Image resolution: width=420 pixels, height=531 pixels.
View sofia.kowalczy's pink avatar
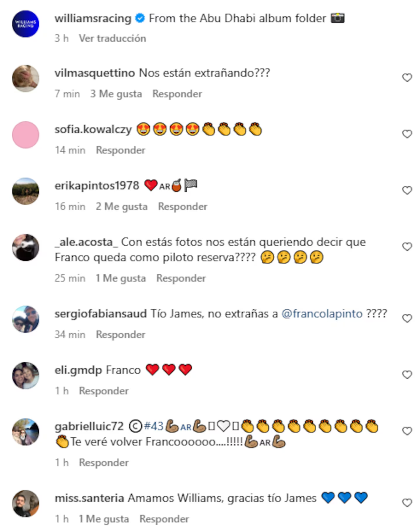tap(25, 135)
